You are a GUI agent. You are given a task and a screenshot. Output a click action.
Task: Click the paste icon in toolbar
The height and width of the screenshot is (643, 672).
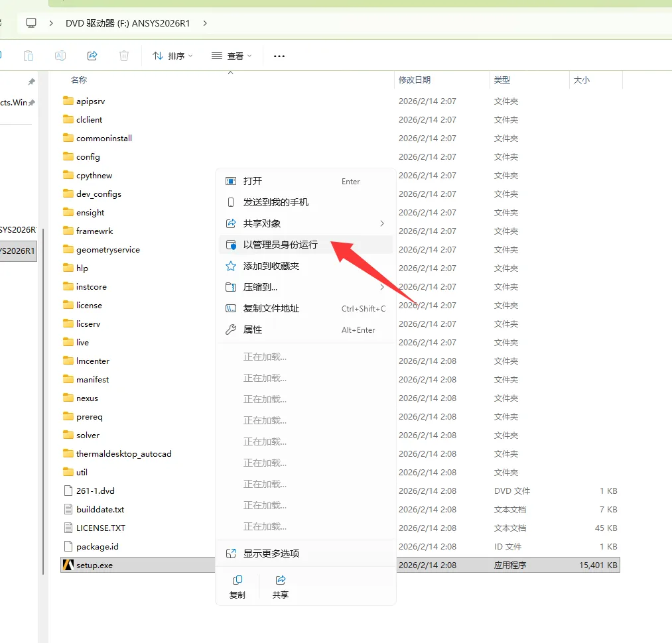pos(29,56)
